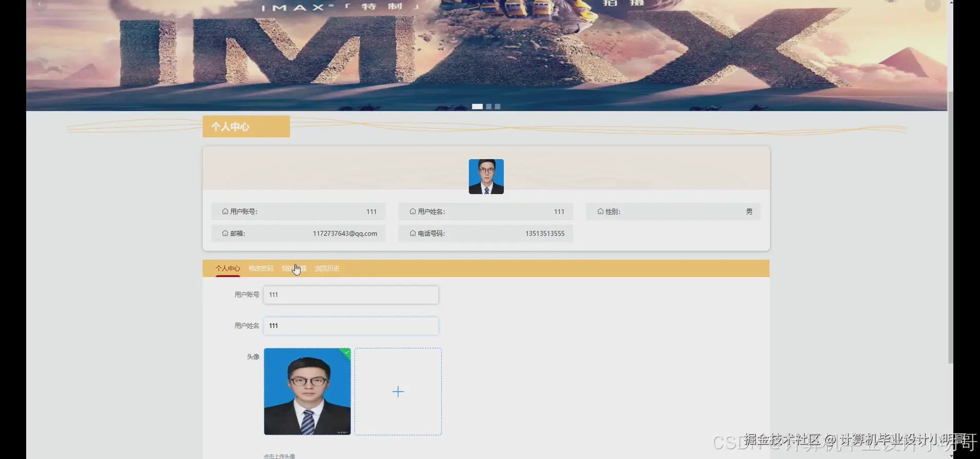Screen dimensions: 980x459
Task: Select the first carousel indicator
Action: click(x=477, y=106)
